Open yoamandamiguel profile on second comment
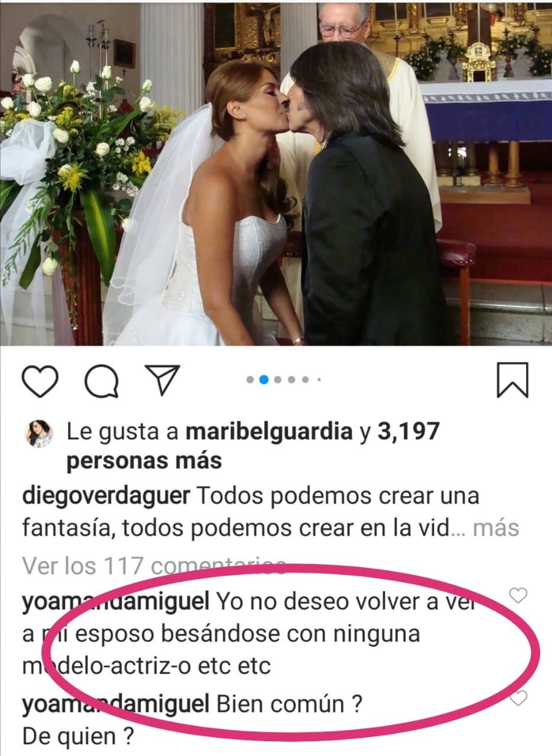The image size is (552, 756). point(115,705)
